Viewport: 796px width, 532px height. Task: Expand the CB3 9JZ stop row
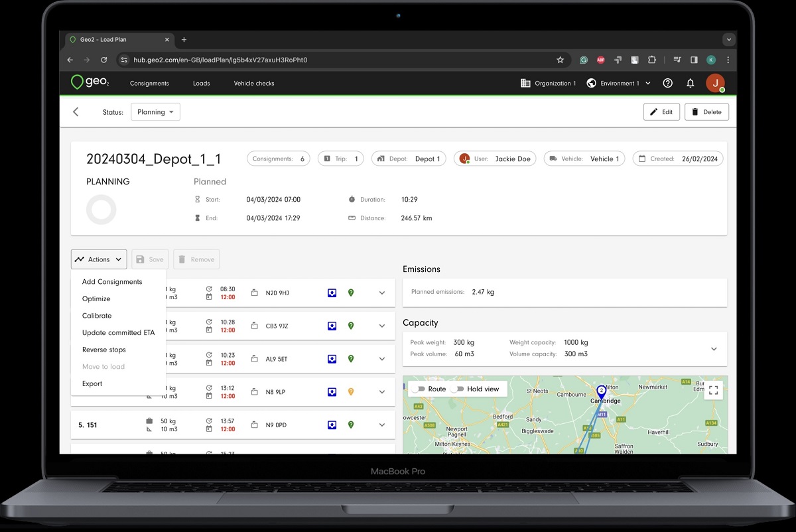pos(382,326)
